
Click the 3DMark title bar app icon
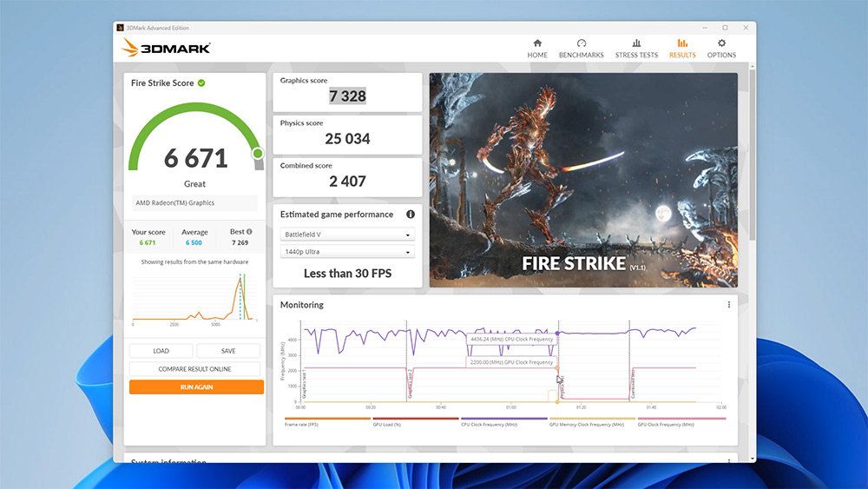coord(120,28)
